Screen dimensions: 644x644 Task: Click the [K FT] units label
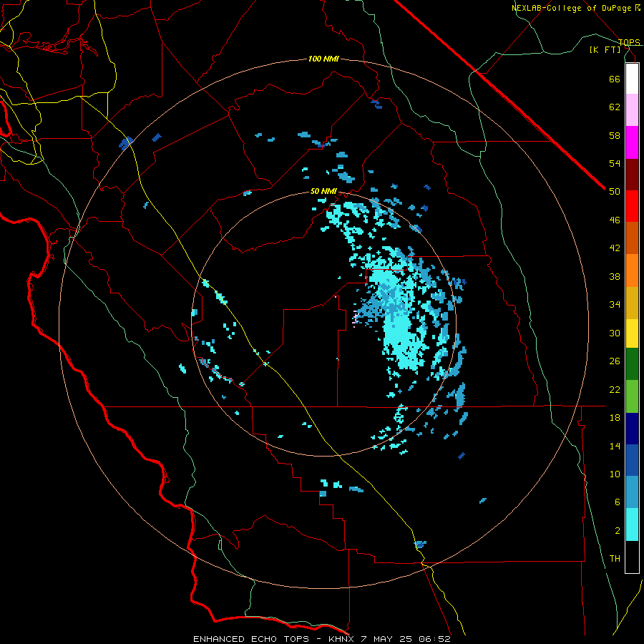tap(605, 49)
